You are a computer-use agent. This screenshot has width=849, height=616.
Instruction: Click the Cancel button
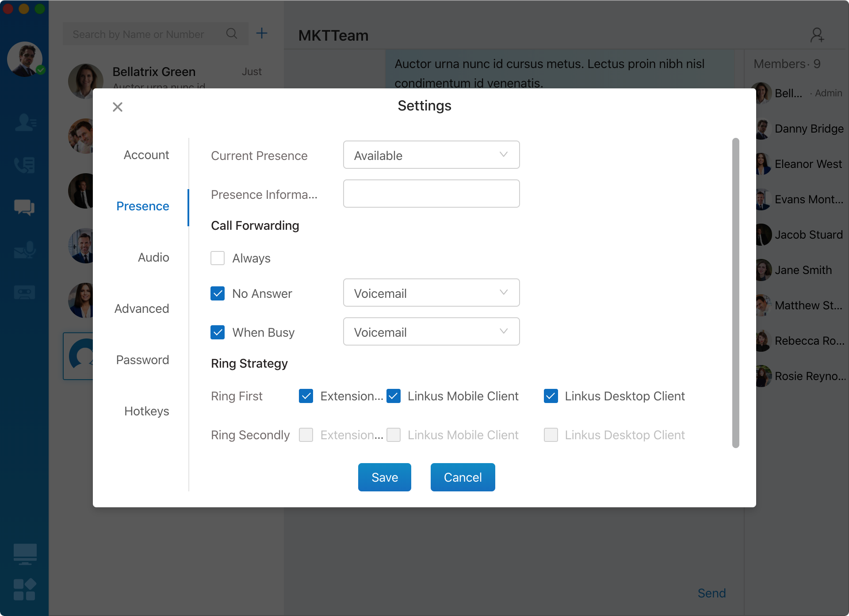463,477
